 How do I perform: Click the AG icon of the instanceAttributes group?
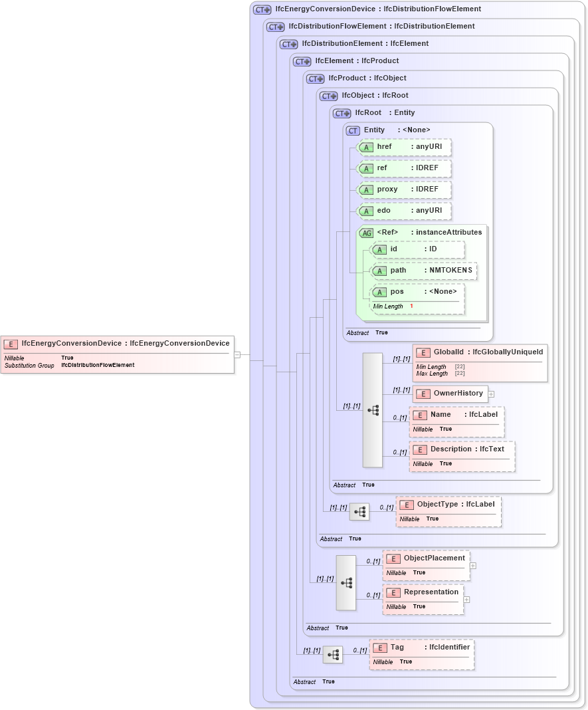(x=366, y=233)
